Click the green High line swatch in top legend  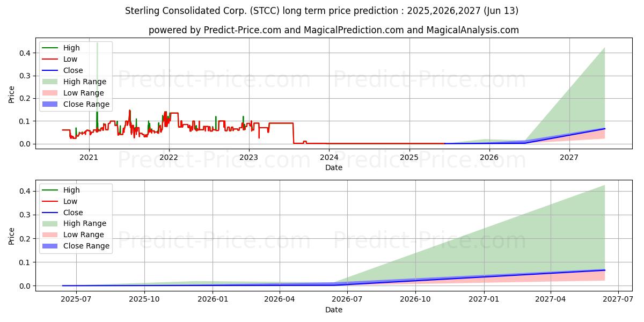50,48
